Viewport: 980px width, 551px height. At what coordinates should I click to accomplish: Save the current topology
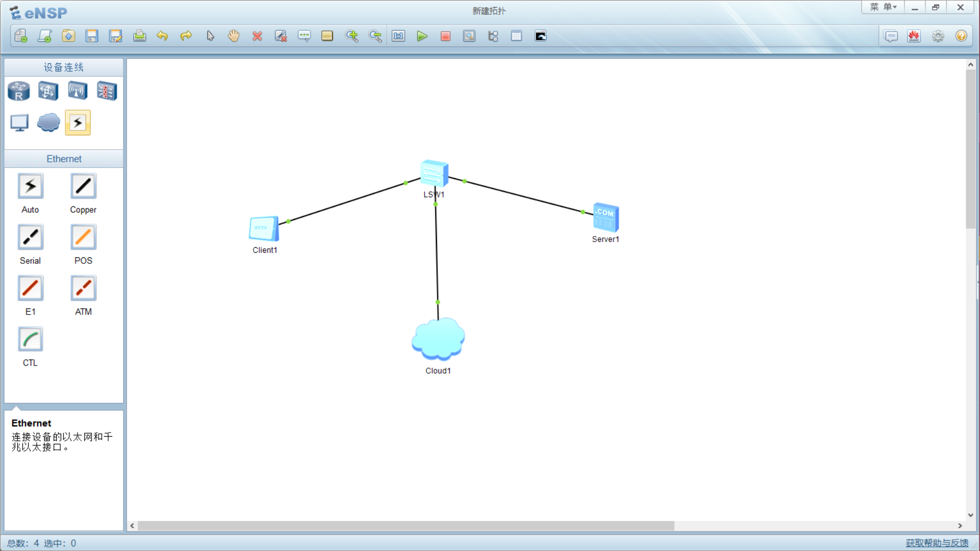[x=92, y=36]
